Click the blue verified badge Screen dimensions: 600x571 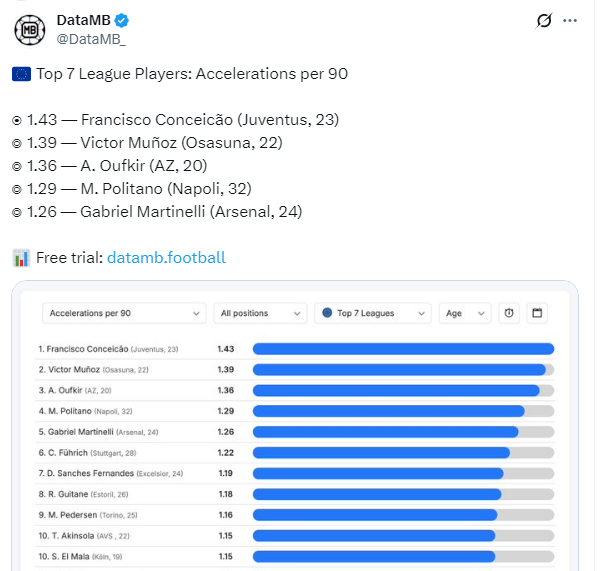pos(121,20)
